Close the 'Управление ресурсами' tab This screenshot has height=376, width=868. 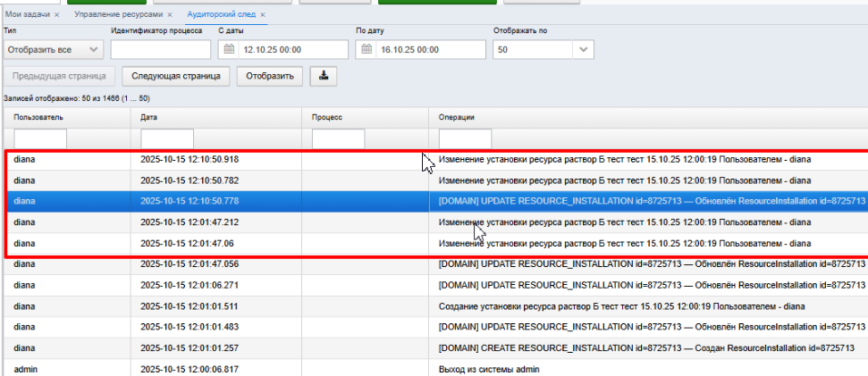click(x=169, y=15)
